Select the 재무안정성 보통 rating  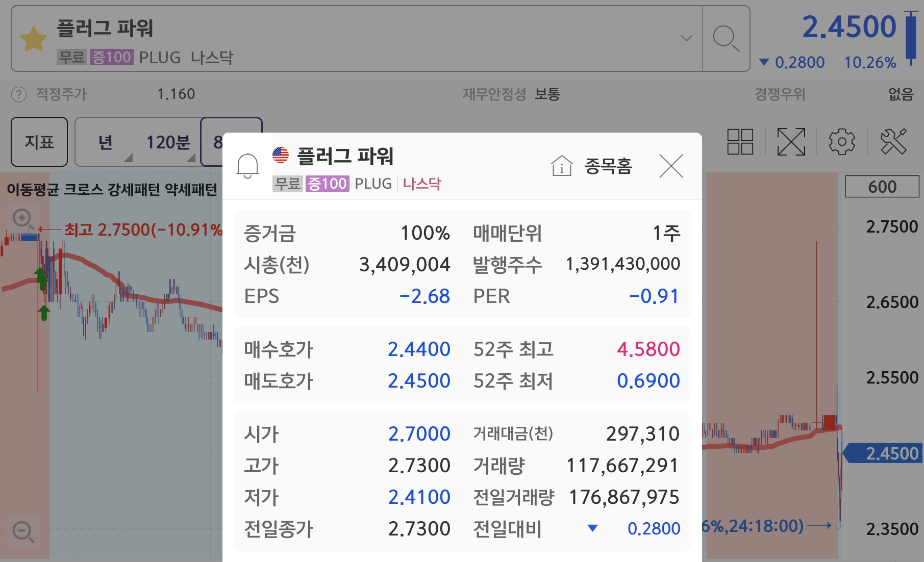coord(547,94)
